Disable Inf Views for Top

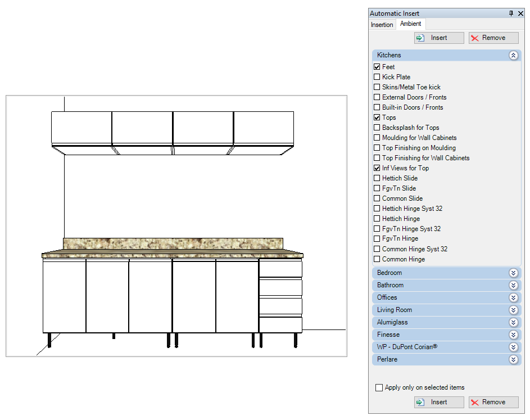point(377,169)
